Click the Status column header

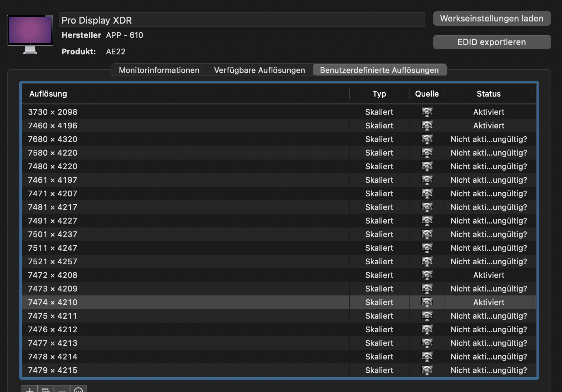(489, 94)
